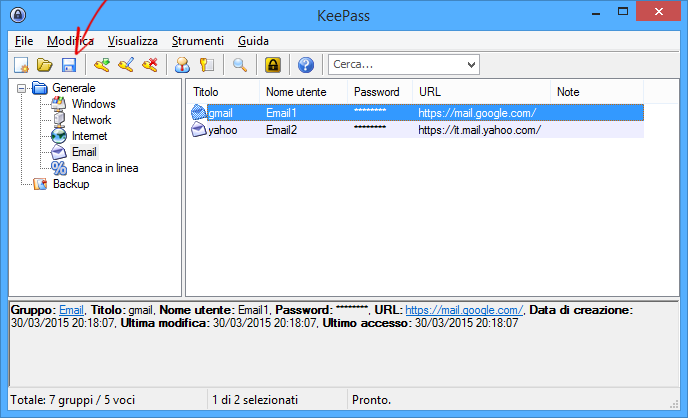
Task: Click the Email2 username cell
Action: point(281,130)
